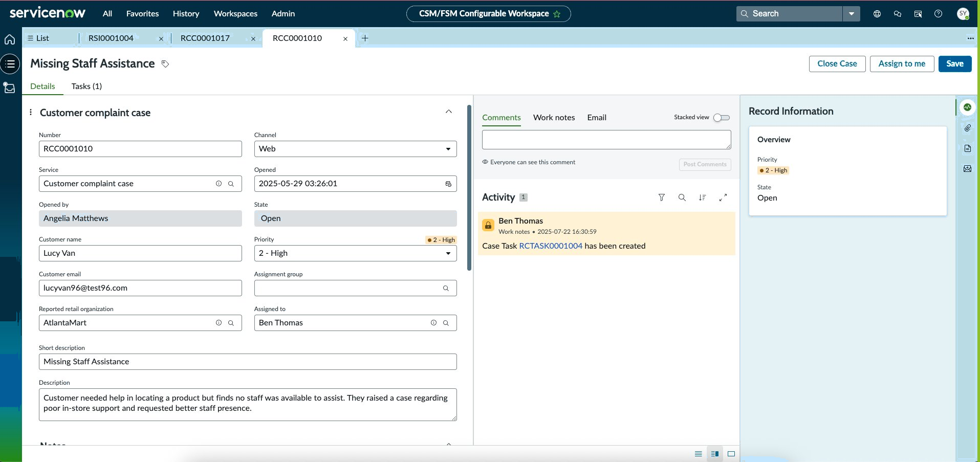Click the Close Case button
The height and width of the screenshot is (462, 980).
pyautogui.click(x=837, y=64)
